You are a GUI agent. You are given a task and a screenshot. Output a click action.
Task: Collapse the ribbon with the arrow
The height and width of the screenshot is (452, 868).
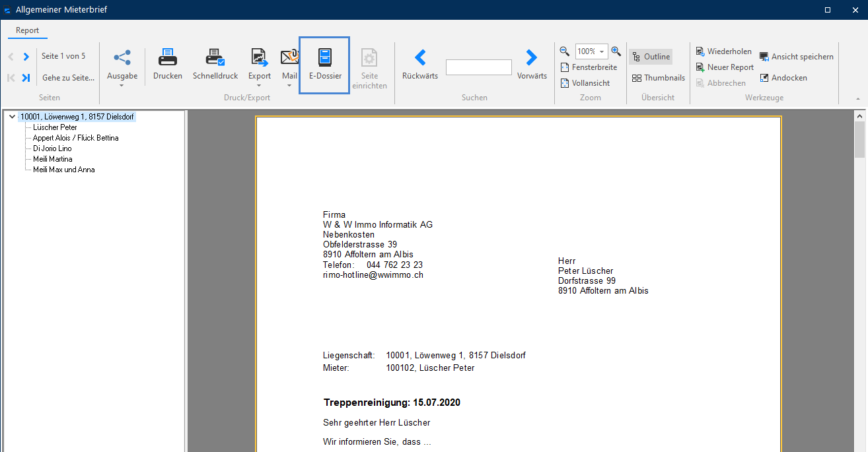pyautogui.click(x=858, y=98)
